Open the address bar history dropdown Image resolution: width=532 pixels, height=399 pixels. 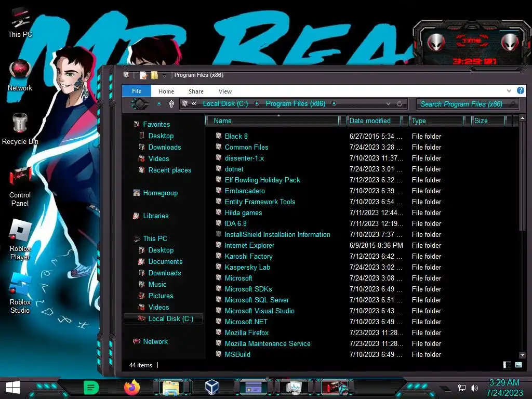(388, 104)
